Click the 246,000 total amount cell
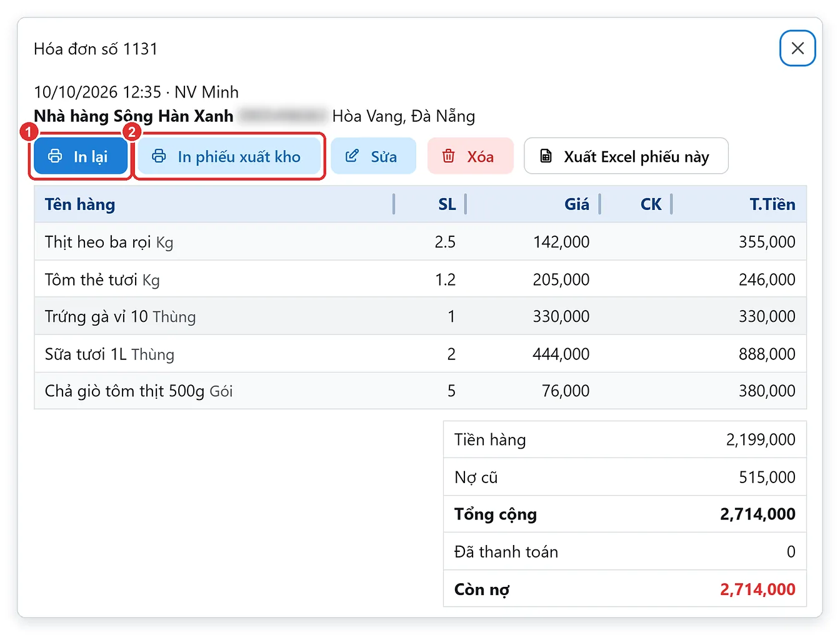 (767, 279)
